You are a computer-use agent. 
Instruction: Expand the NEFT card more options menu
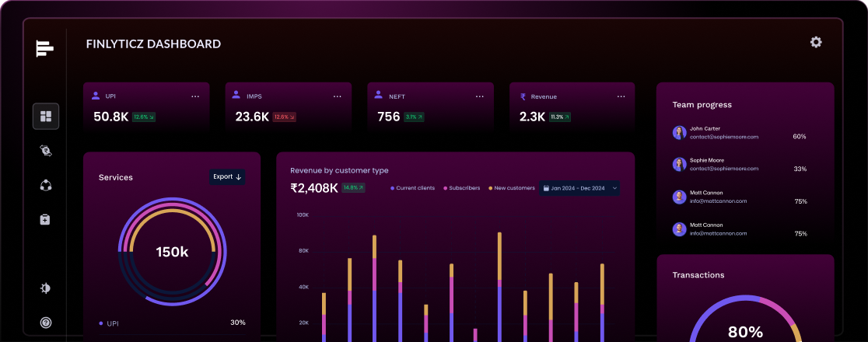click(x=479, y=96)
